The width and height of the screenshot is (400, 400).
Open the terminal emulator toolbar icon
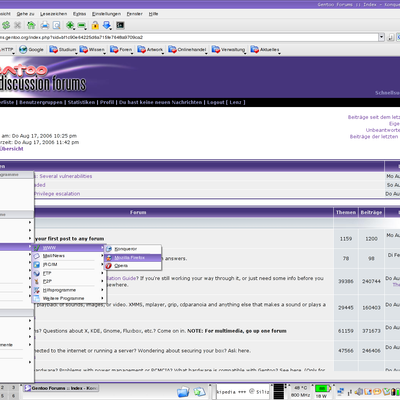click(120, 25)
